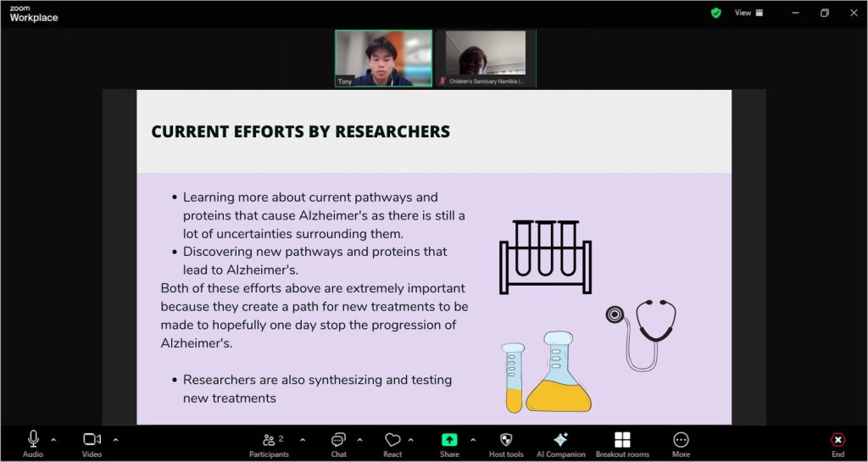Click the slide title CURRENT EFFORTS BY RESEARCHERS
Screen dimensions: 868x462
click(x=301, y=131)
